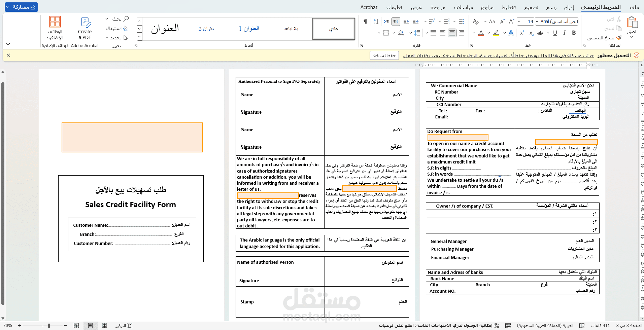This screenshot has width=644, height=330.
Task: Click the borders grid icon
Action: (386, 33)
